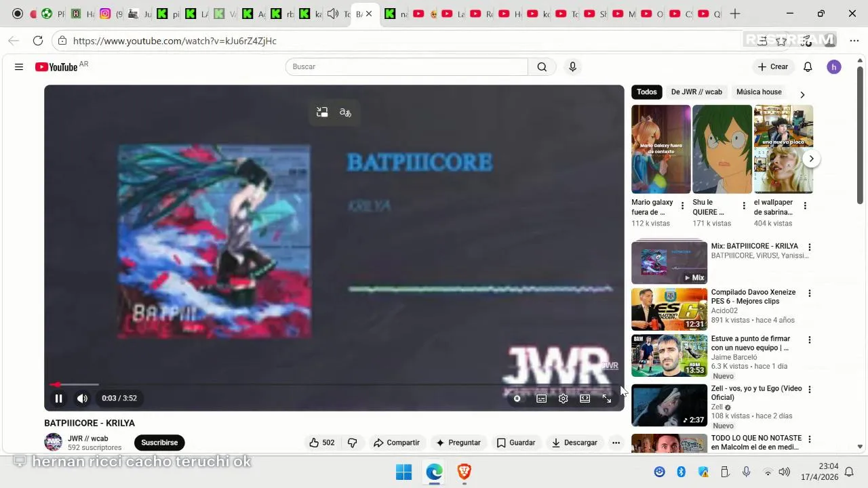Toggle subtitles in the video player
Viewport: 868px width, 488px height.
click(541, 399)
